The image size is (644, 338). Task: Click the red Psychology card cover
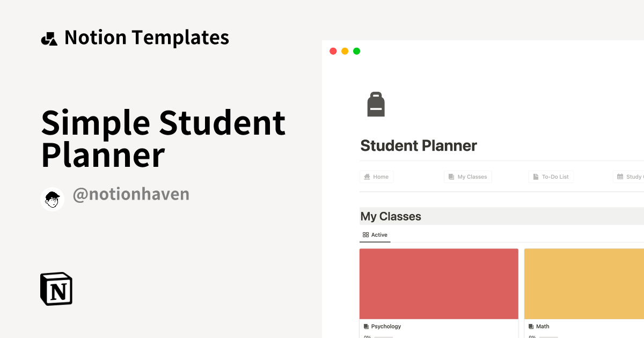[x=438, y=283]
